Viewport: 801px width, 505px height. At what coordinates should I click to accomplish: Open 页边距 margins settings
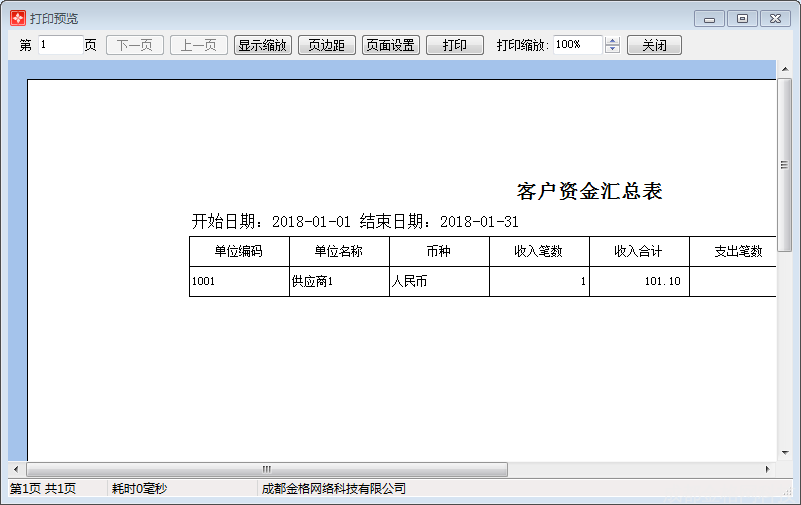click(x=326, y=45)
